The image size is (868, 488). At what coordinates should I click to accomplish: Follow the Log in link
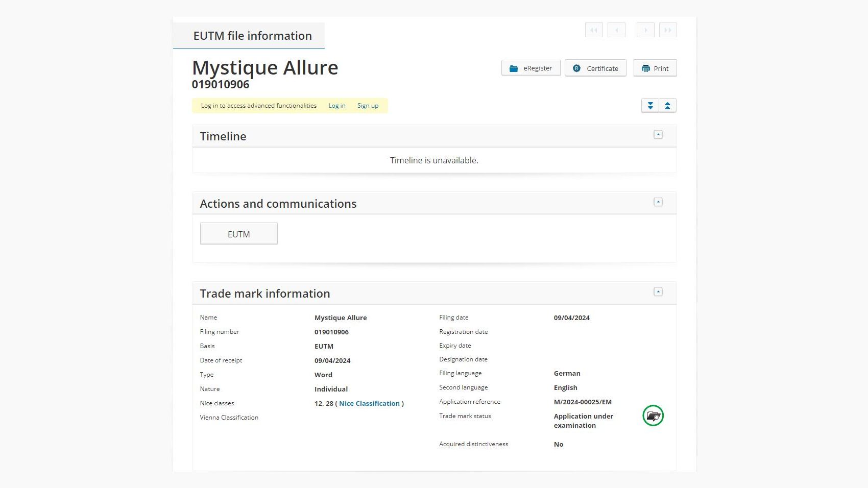337,106
